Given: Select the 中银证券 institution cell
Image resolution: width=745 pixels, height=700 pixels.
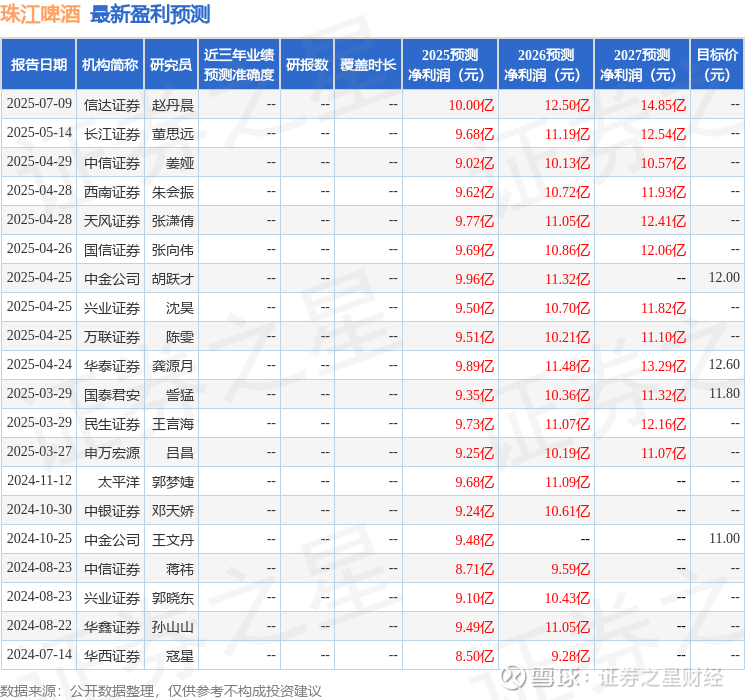Looking at the screenshot, I should click(112, 511).
